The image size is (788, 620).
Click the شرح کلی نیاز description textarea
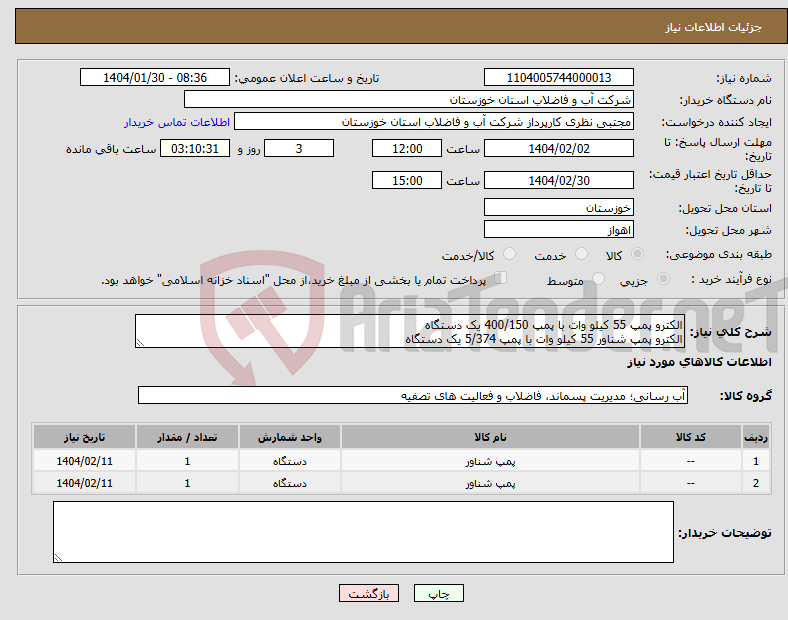click(x=410, y=331)
